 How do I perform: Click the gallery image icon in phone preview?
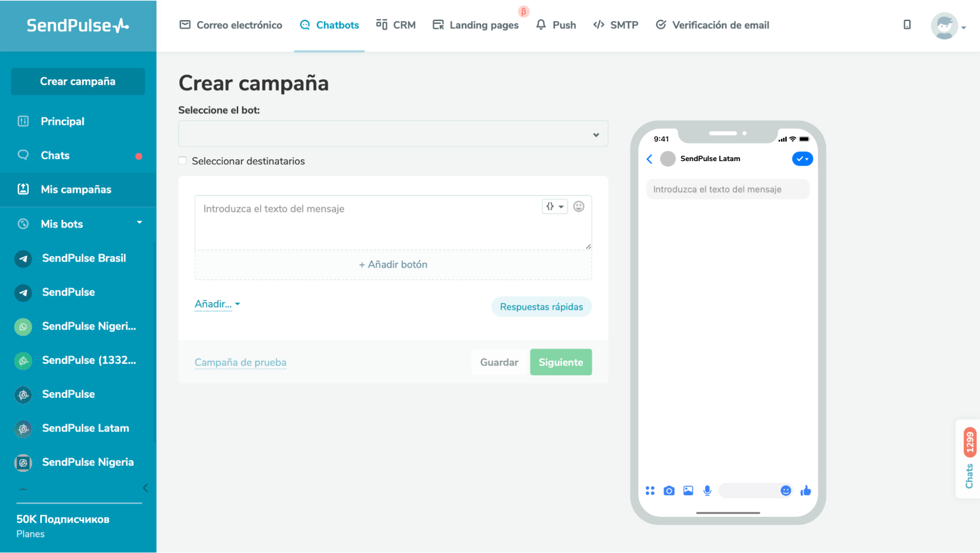point(688,490)
